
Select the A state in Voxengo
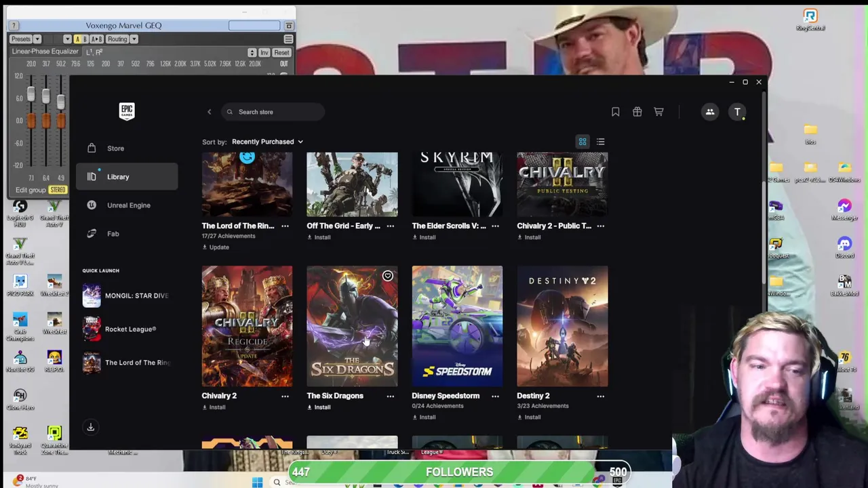[x=77, y=39]
